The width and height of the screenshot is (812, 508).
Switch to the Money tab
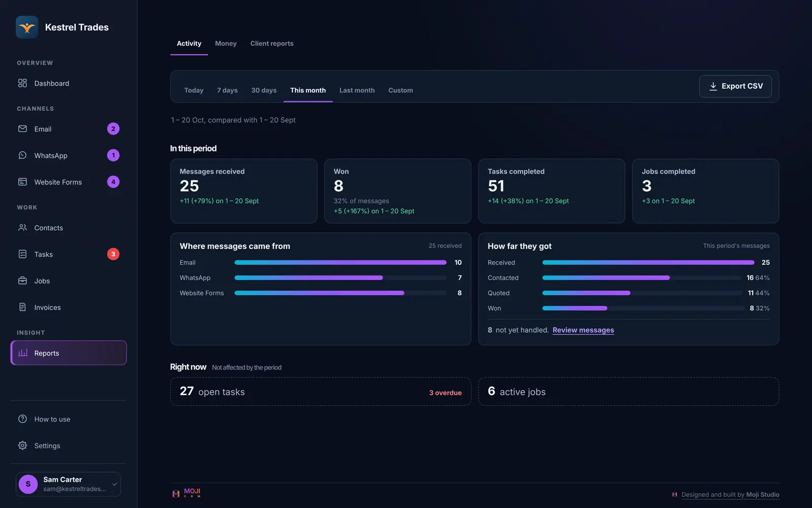226,44
